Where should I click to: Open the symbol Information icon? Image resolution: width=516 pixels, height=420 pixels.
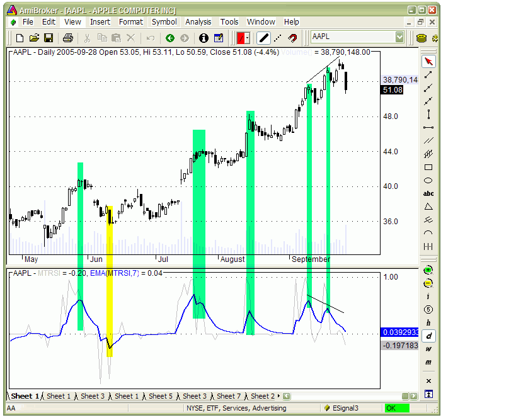pos(204,38)
